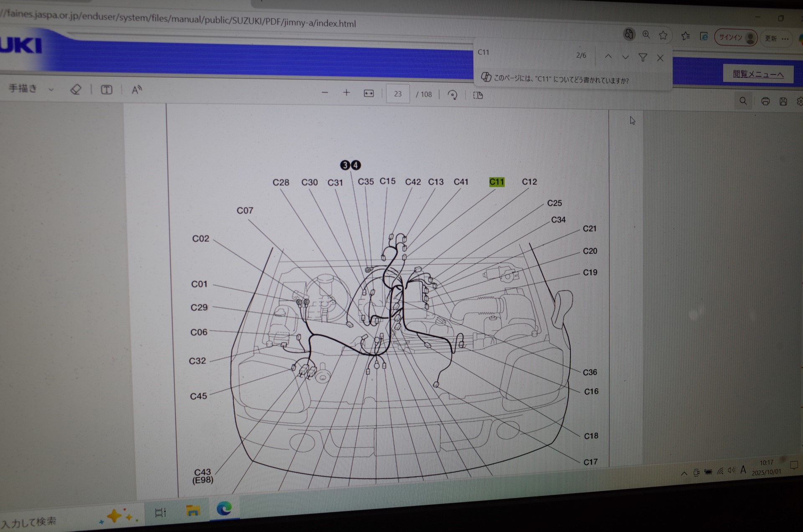
Task: Close the find on page bar
Action: (x=660, y=58)
